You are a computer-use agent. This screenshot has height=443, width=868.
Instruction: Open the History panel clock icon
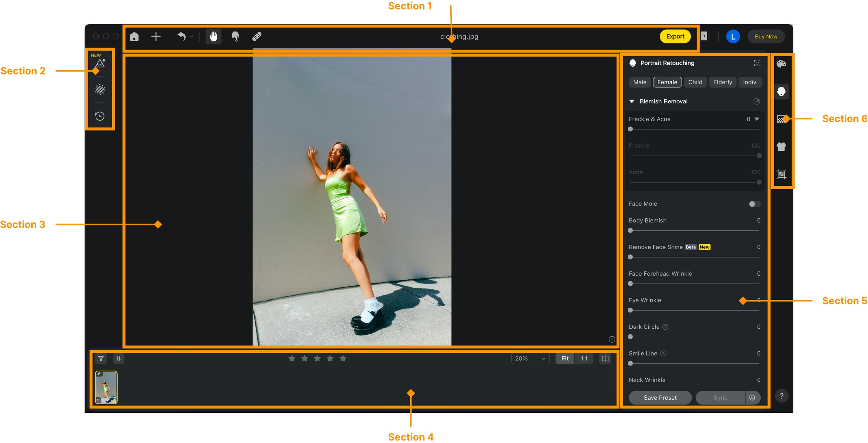(x=100, y=116)
